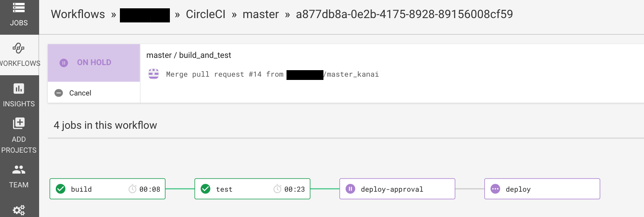
Task: Open the Jobs sidebar section
Action: coord(19,14)
